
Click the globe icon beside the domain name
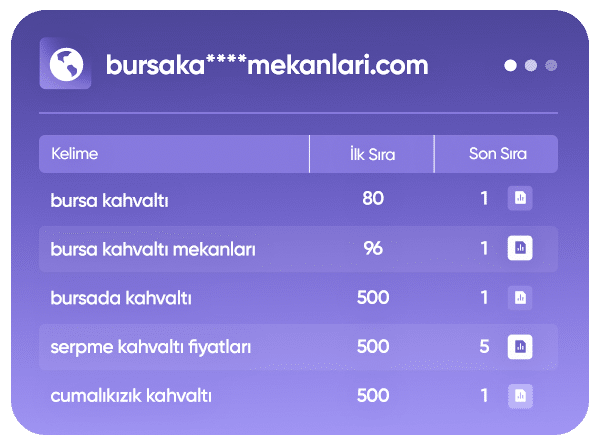pyautogui.click(x=65, y=65)
